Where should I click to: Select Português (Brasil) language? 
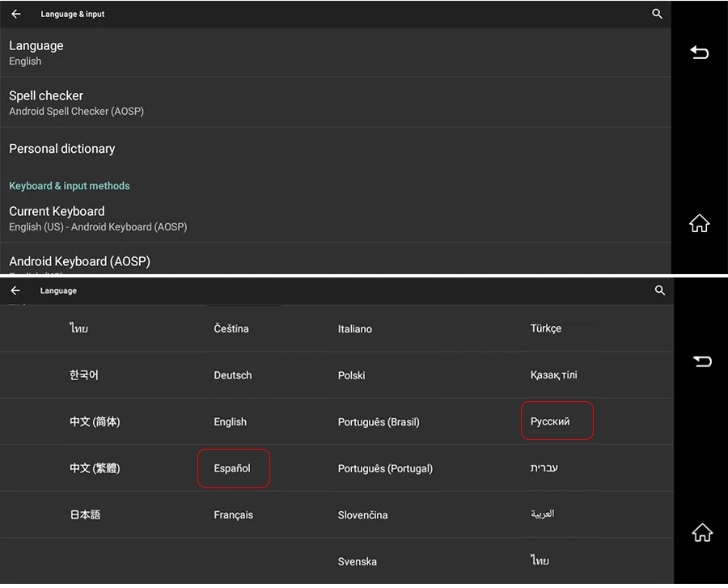coord(379,421)
